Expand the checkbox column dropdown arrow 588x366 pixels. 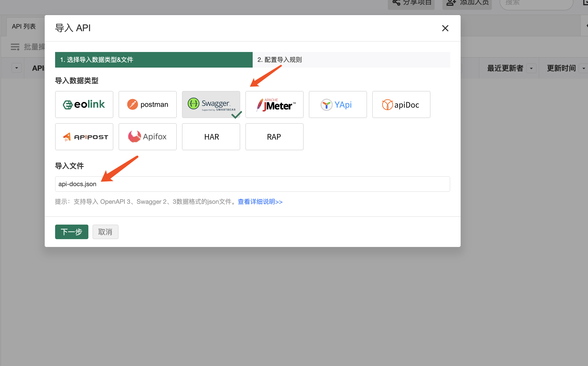[17, 68]
